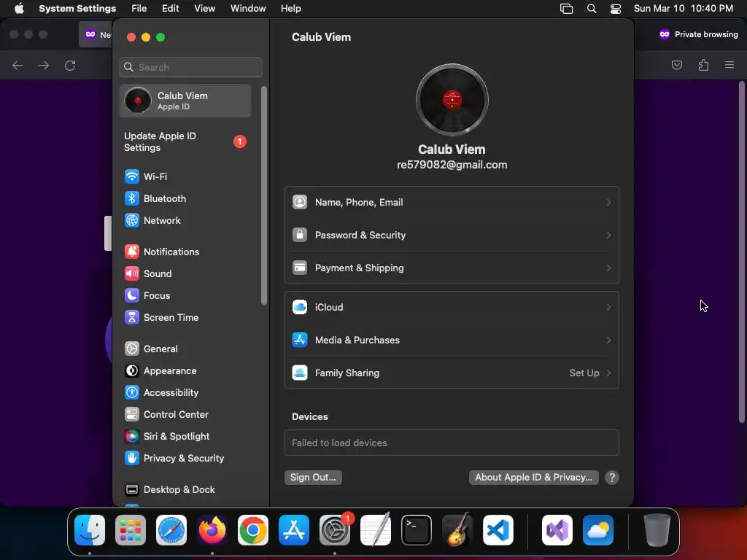Click the profile vinyl record avatar
Viewport: 747px width, 560px height.
[452, 100]
